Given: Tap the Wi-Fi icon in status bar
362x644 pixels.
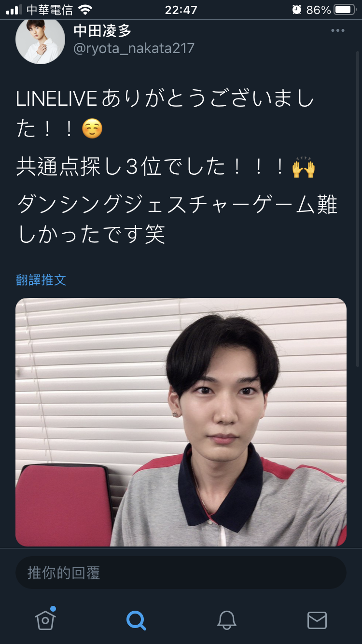Looking at the screenshot, I should (85, 10).
